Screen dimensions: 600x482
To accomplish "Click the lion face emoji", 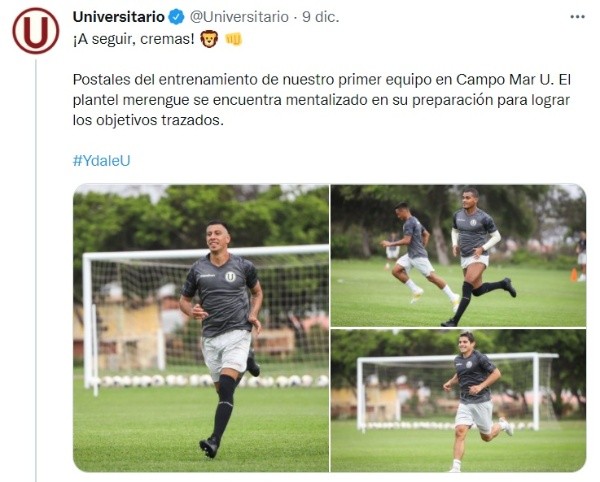I will 209,39.
